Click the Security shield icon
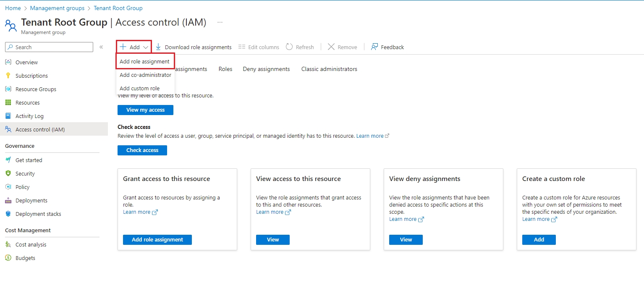 8,173
